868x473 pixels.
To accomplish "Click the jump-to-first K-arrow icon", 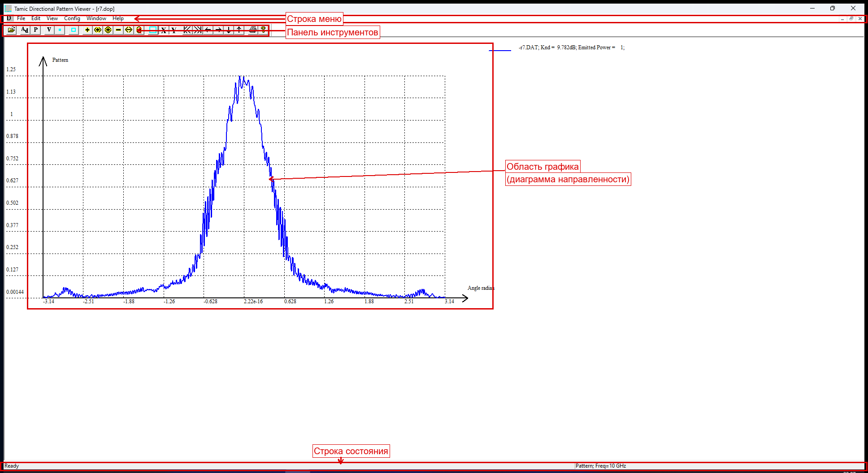I will (187, 30).
